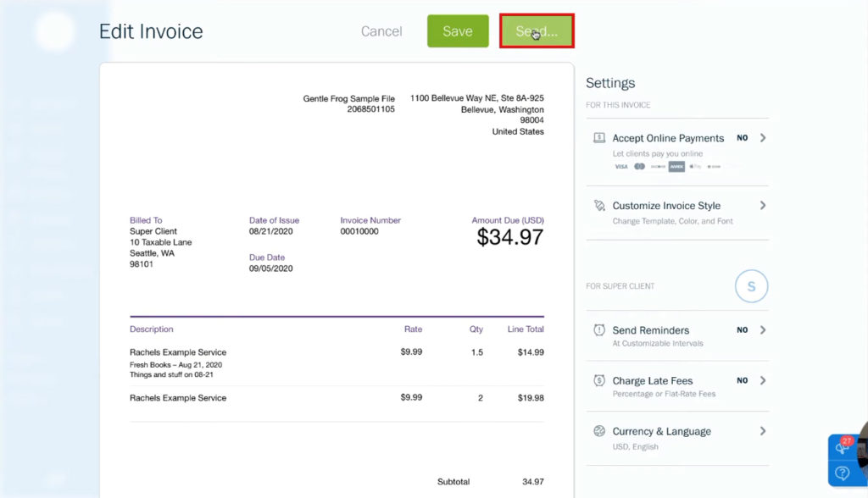Turn on Send Reminders toggle

click(x=743, y=329)
